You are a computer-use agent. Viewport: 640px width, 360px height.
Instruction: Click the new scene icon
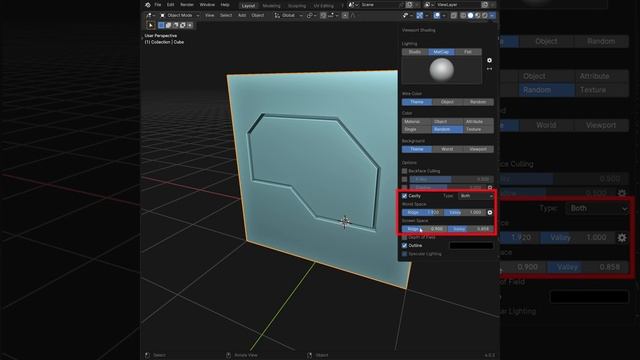409,5
